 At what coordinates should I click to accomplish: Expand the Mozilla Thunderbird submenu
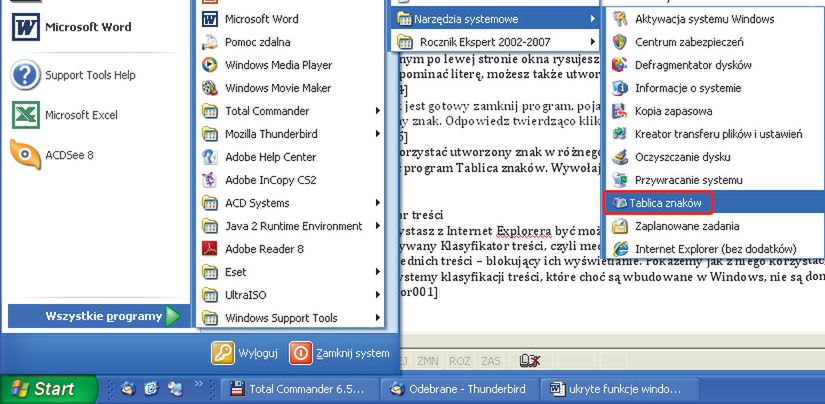point(290,134)
